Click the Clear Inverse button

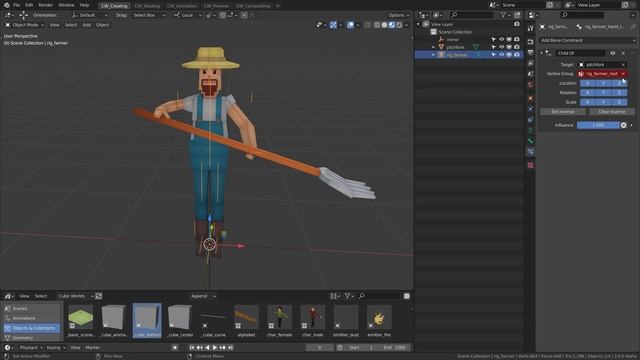click(612, 112)
